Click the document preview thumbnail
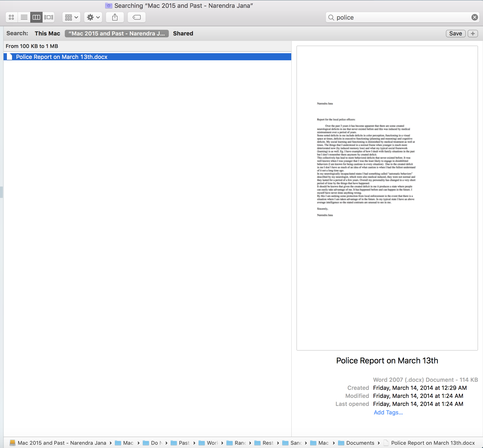483x448 pixels. (387, 198)
